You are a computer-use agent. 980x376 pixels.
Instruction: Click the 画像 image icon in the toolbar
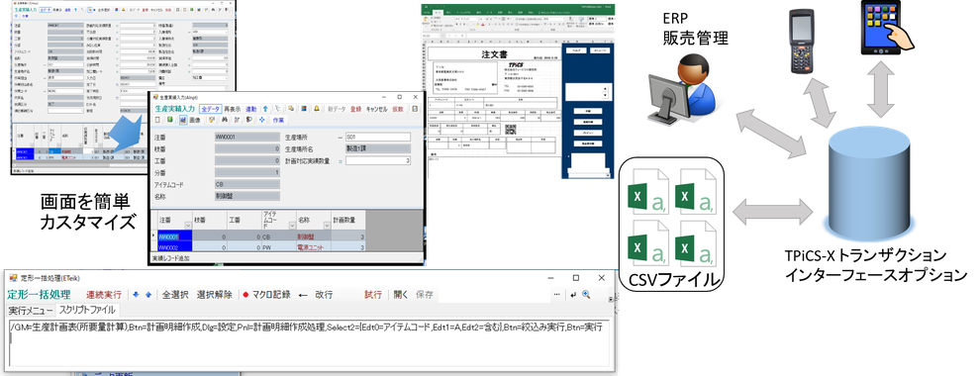point(183,120)
